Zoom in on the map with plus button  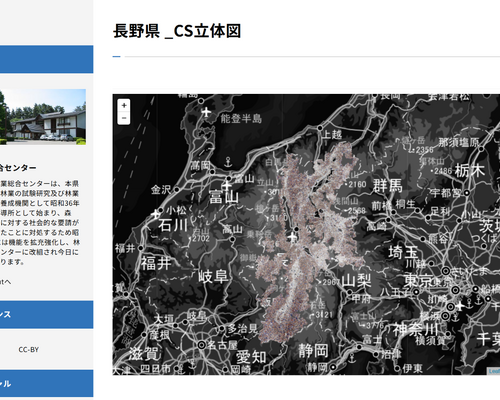tap(124, 105)
